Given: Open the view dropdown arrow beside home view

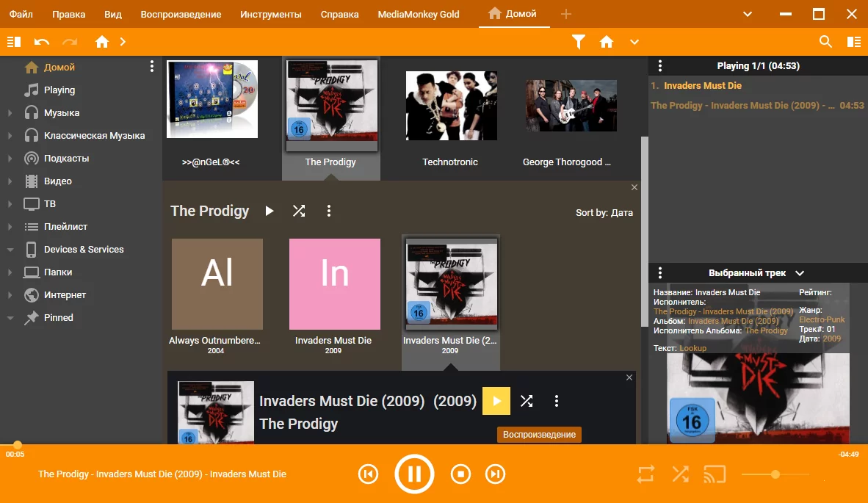Looking at the screenshot, I should pyautogui.click(x=634, y=42).
